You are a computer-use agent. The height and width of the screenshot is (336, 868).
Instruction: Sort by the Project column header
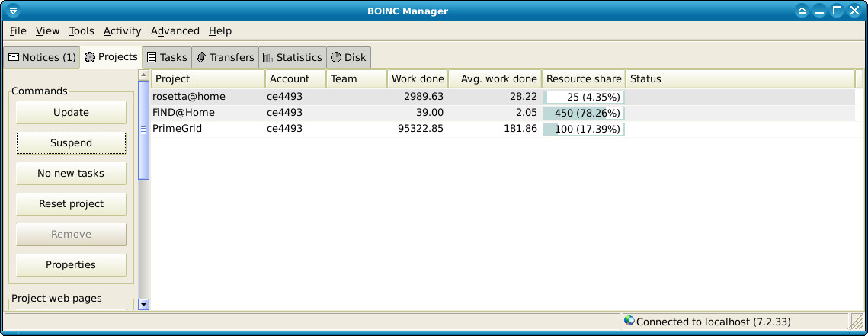click(208, 78)
